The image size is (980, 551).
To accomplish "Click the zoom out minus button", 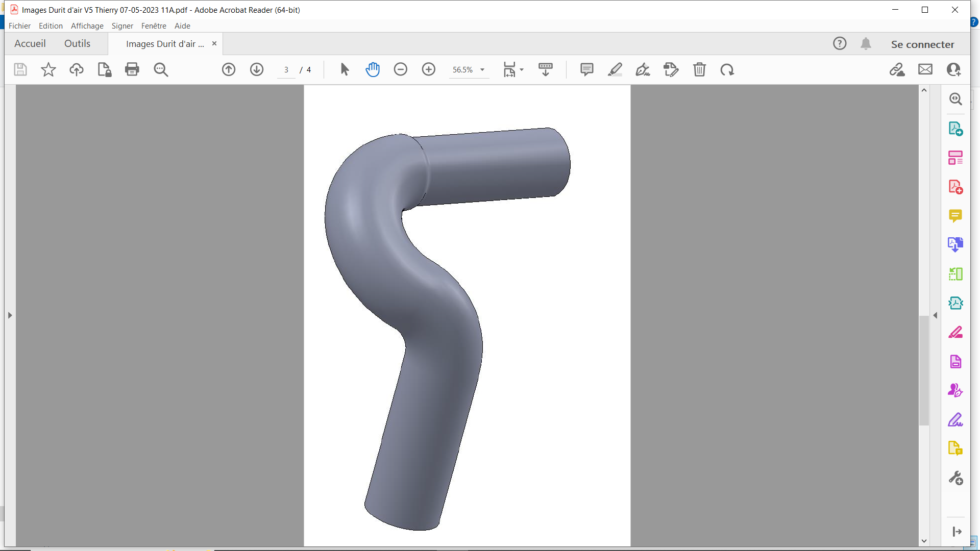I will point(401,69).
